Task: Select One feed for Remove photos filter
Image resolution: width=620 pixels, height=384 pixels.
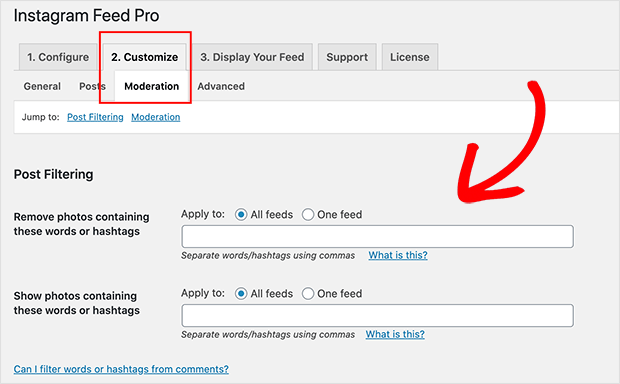Action: 308,215
